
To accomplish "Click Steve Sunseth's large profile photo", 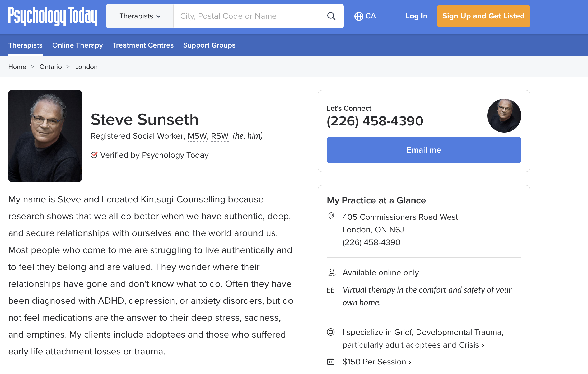I will [45, 136].
